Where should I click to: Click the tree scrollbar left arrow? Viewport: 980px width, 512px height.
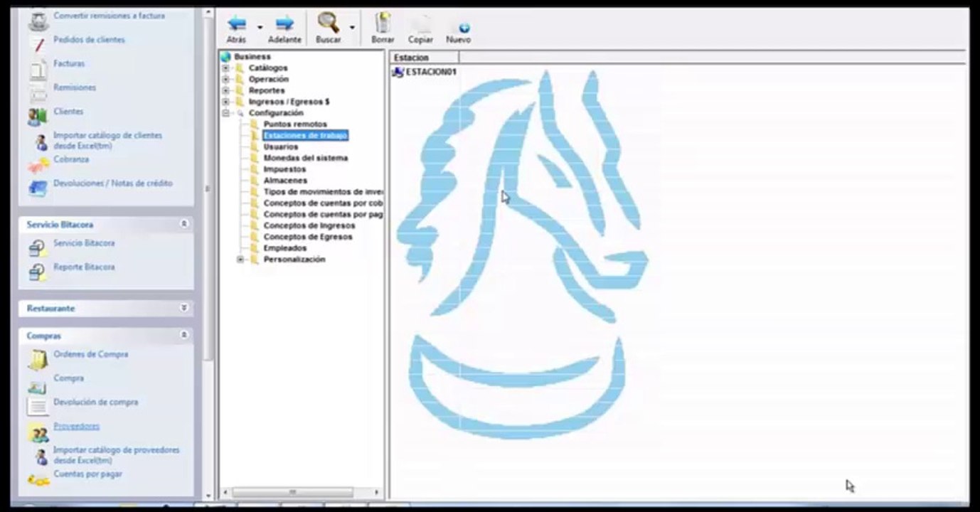click(225, 492)
